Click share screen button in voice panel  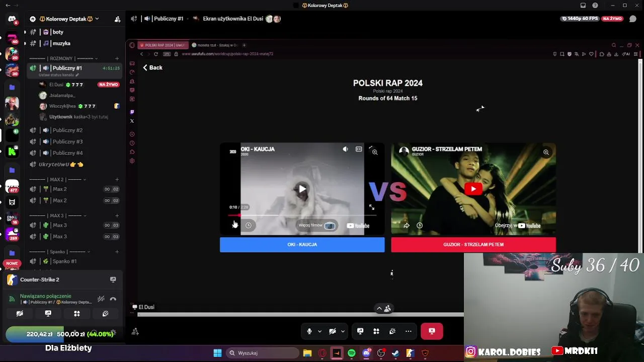(48, 313)
